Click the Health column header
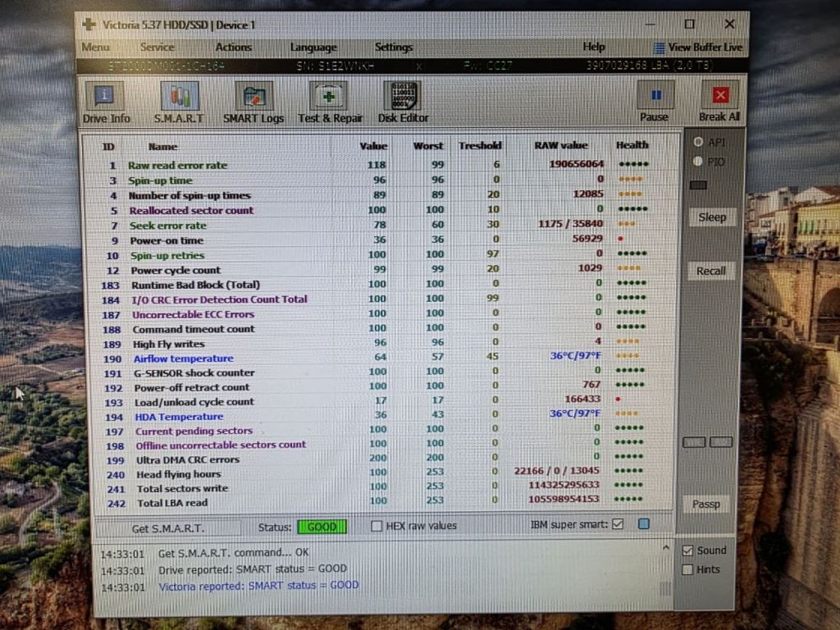This screenshot has width=840, height=630. pos(632,144)
